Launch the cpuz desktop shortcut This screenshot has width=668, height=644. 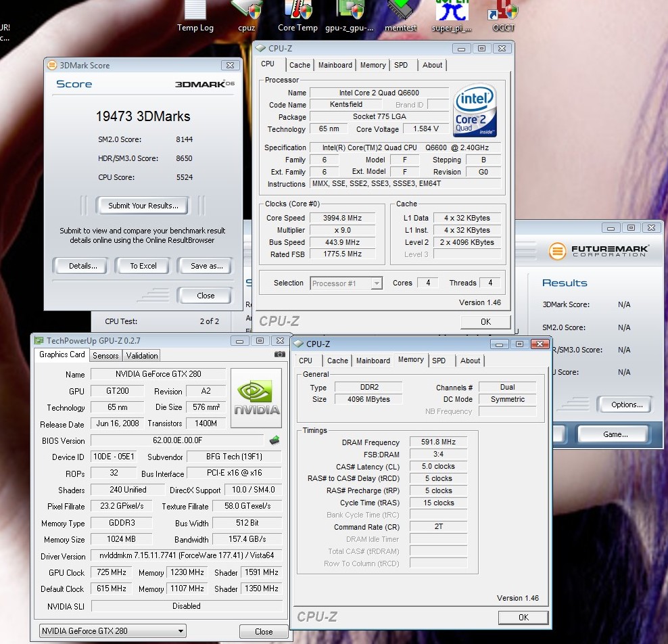(x=247, y=16)
